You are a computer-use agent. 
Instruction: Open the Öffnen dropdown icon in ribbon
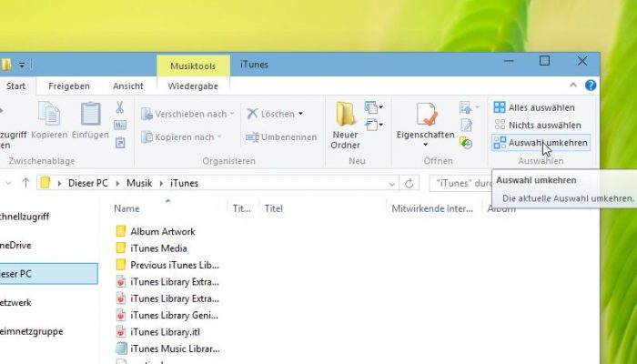pyautogui.click(x=470, y=107)
